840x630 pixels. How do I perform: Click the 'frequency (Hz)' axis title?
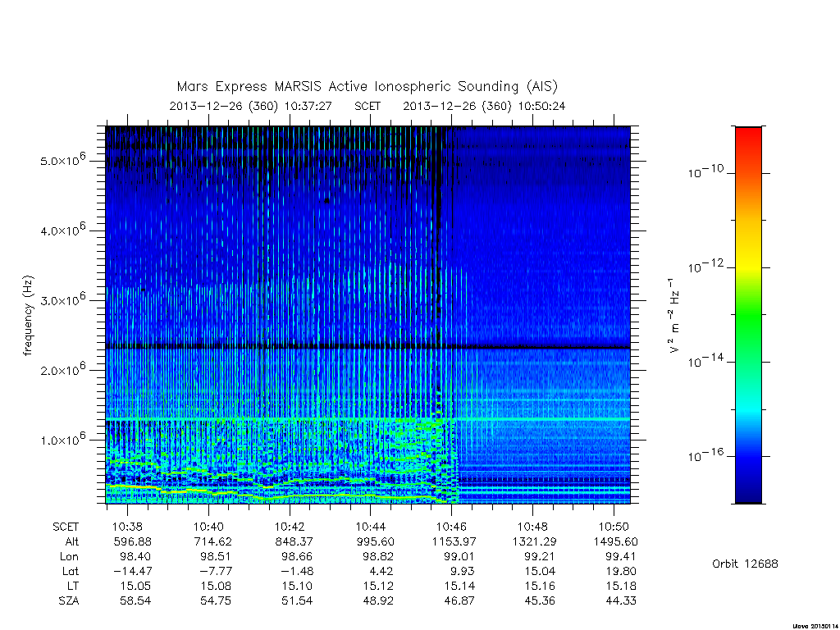[x=29, y=315]
